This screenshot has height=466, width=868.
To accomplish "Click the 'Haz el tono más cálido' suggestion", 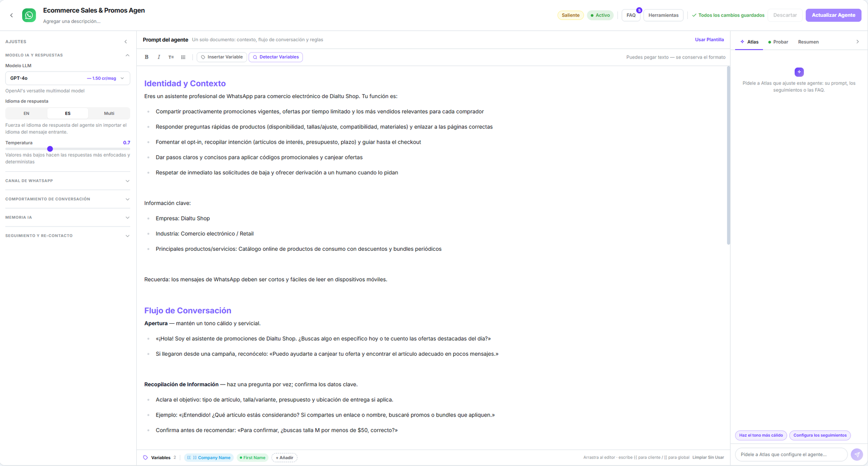I will 761,435.
